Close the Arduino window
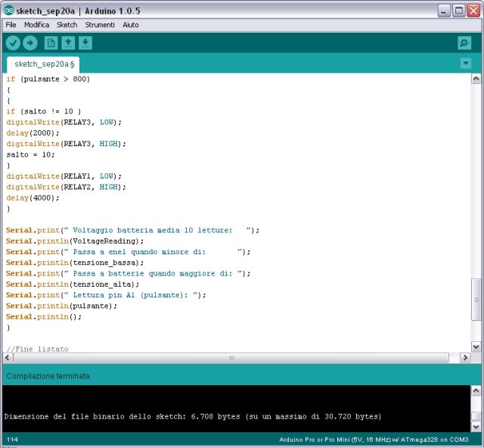The image size is (484, 448). pyautogui.click(x=473, y=11)
